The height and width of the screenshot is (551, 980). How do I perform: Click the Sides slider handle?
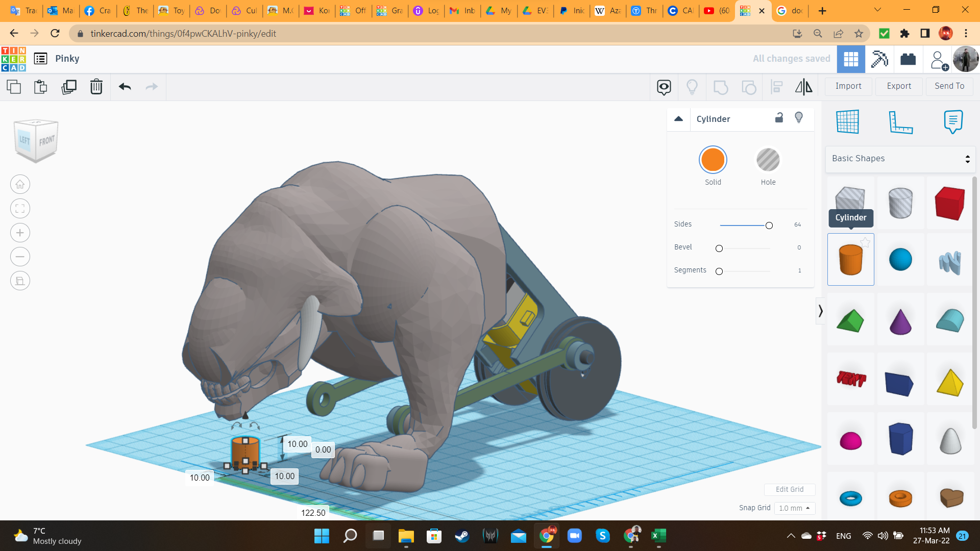click(x=769, y=226)
